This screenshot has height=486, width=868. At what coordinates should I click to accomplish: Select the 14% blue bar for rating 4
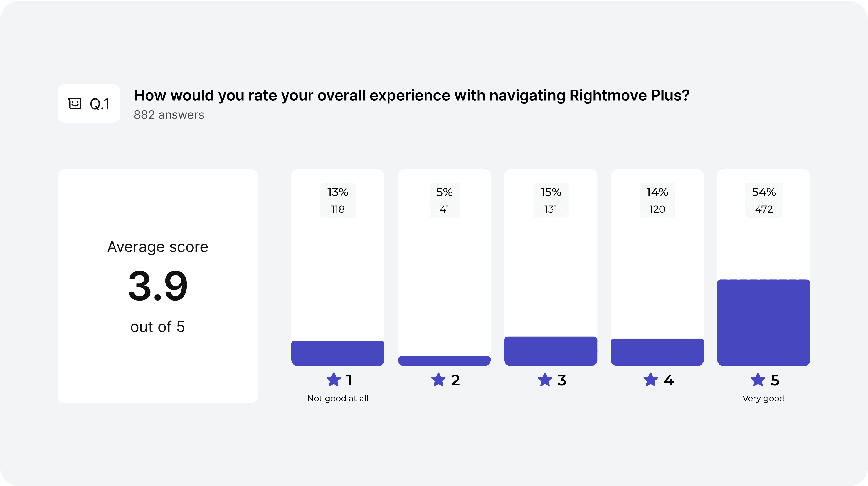pyautogui.click(x=657, y=352)
